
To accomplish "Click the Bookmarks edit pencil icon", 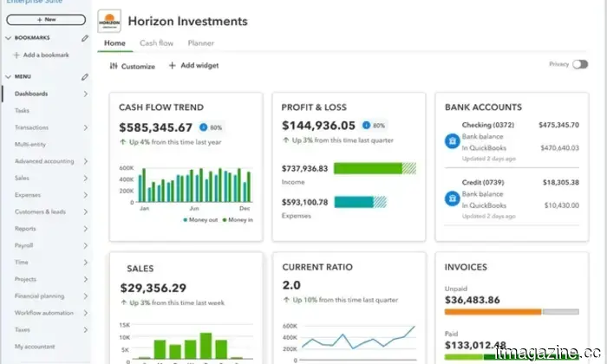I will tap(84, 38).
